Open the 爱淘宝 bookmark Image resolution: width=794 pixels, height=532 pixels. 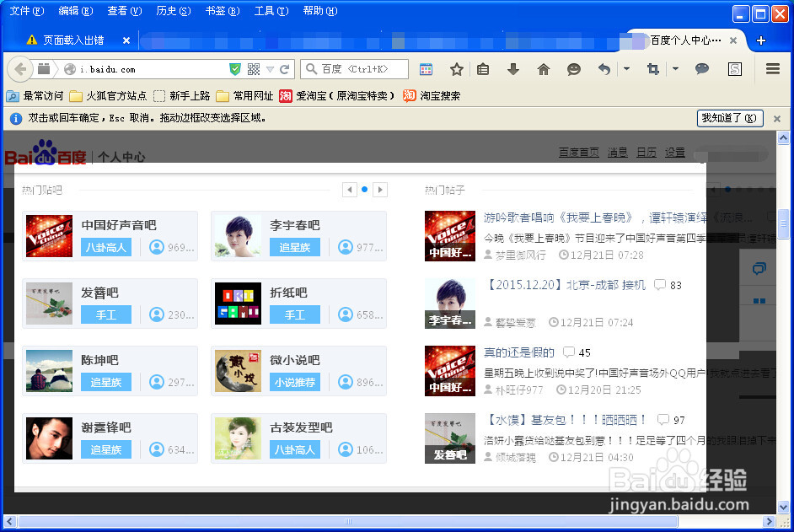(337, 96)
